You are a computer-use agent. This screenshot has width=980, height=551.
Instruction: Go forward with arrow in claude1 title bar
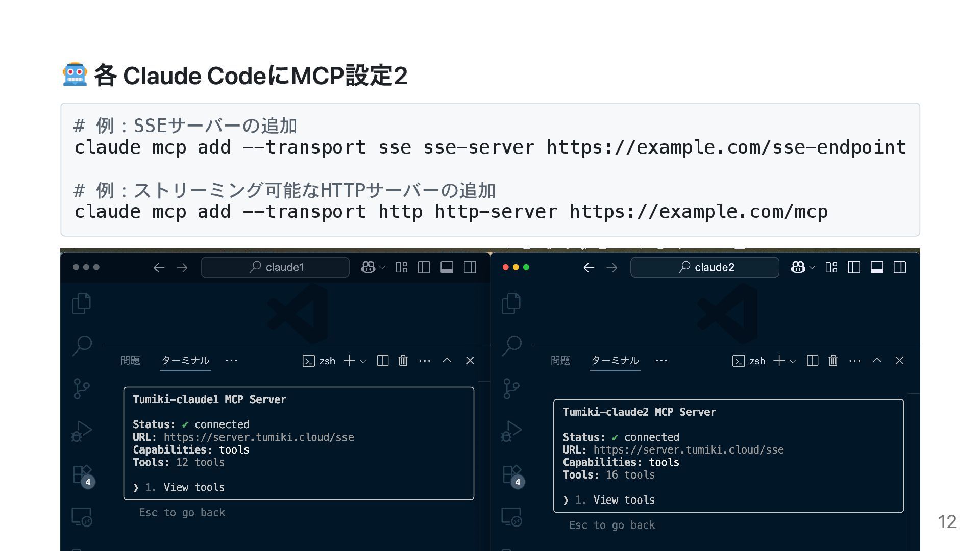(x=182, y=267)
